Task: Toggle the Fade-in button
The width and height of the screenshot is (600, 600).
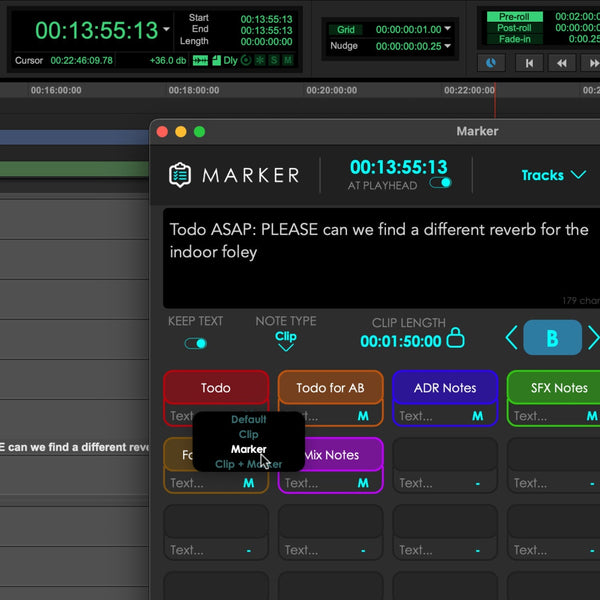Action: coord(514,39)
